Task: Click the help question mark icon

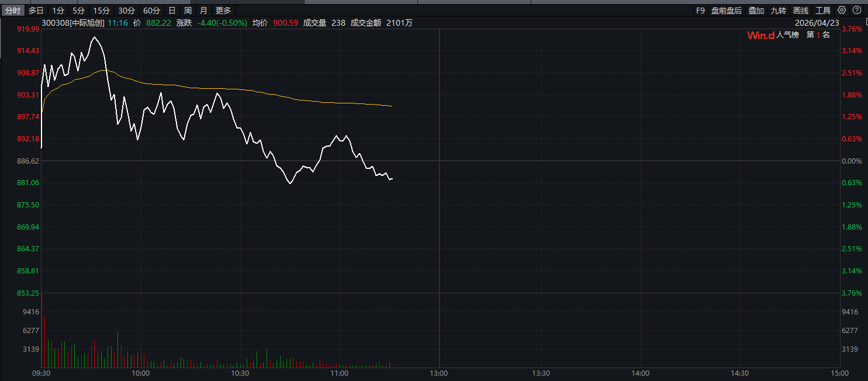Action: click(x=857, y=10)
